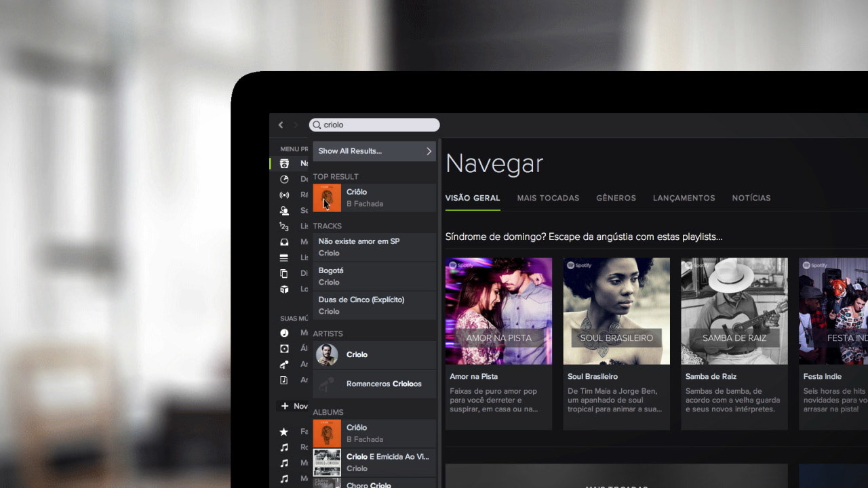Click the Festa Indie title below cover
Image resolution: width=868 pixels, height=488 pixels.
point(822,376)
